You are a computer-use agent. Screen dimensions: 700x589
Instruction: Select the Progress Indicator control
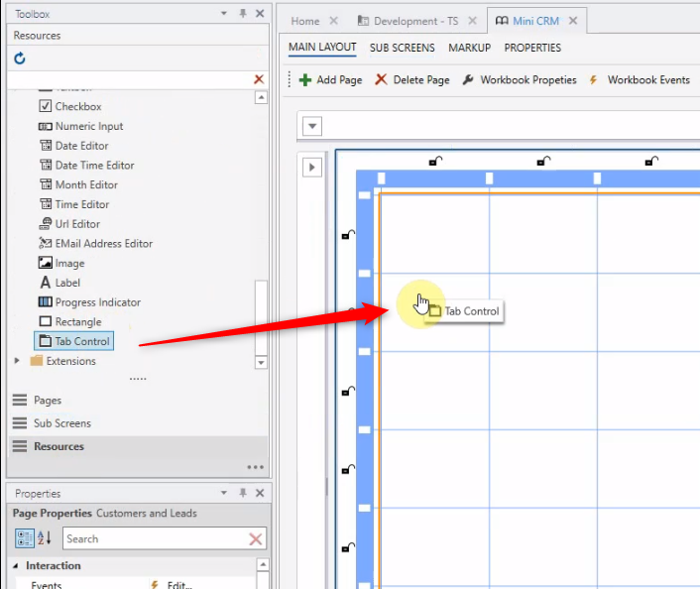point(97,302)
